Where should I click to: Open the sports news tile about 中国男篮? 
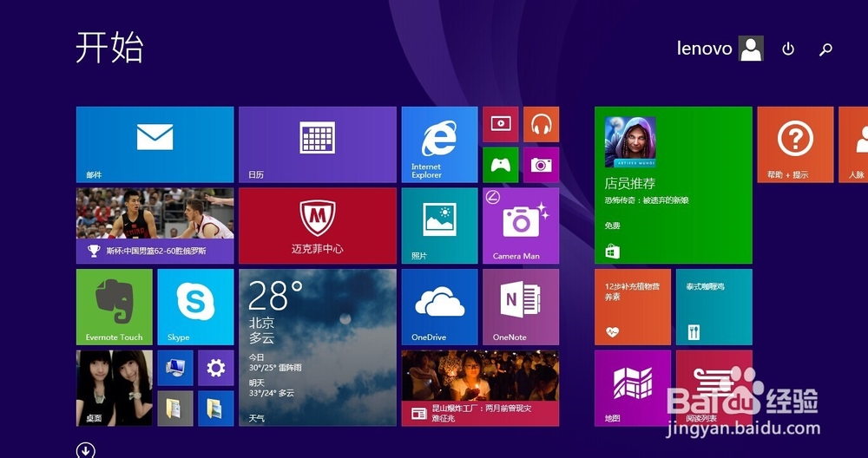coord(155,226)
